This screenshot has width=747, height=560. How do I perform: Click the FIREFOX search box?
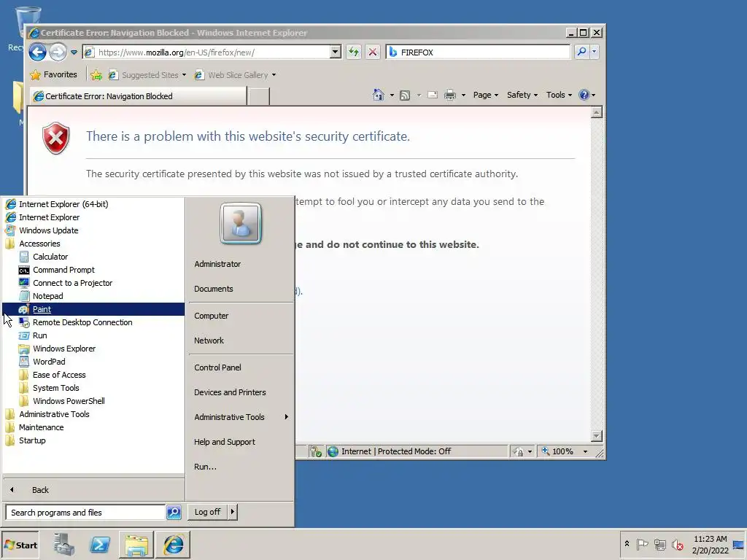[478, 52]
